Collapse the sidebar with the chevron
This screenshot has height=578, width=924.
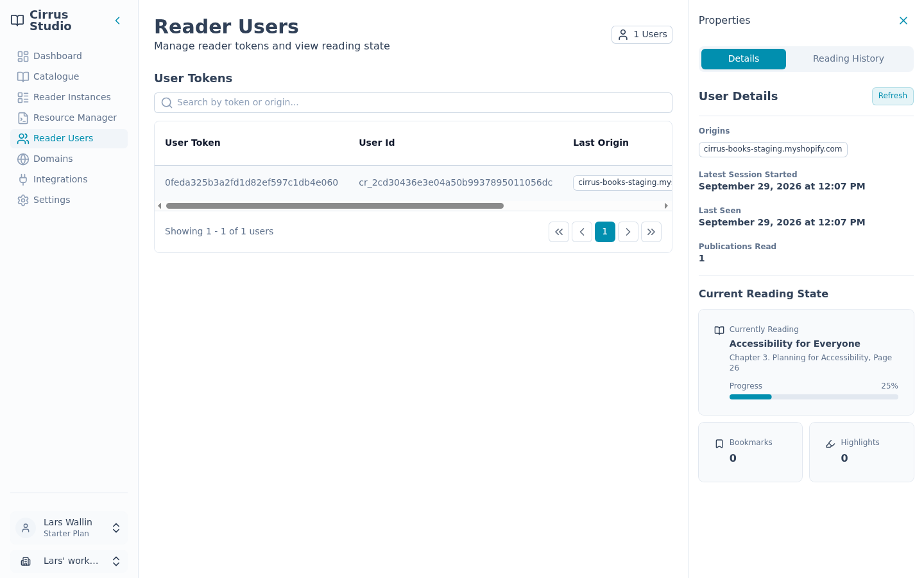117,21
